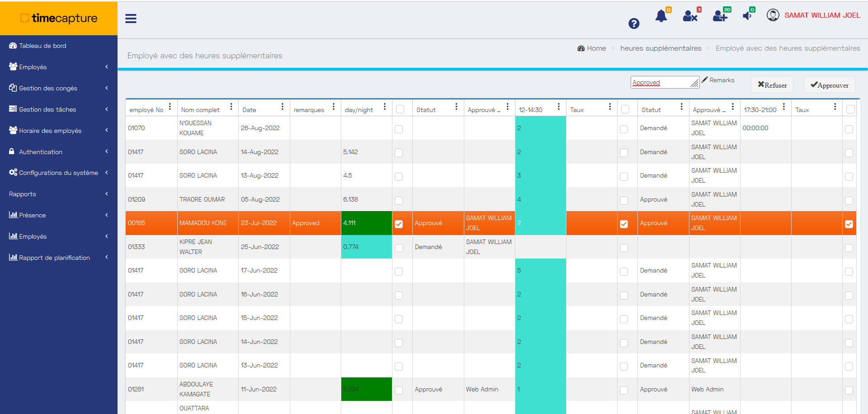Click the add-user icon with badge 20
Viewport: 868px width, 414px height.
[720, 16]
